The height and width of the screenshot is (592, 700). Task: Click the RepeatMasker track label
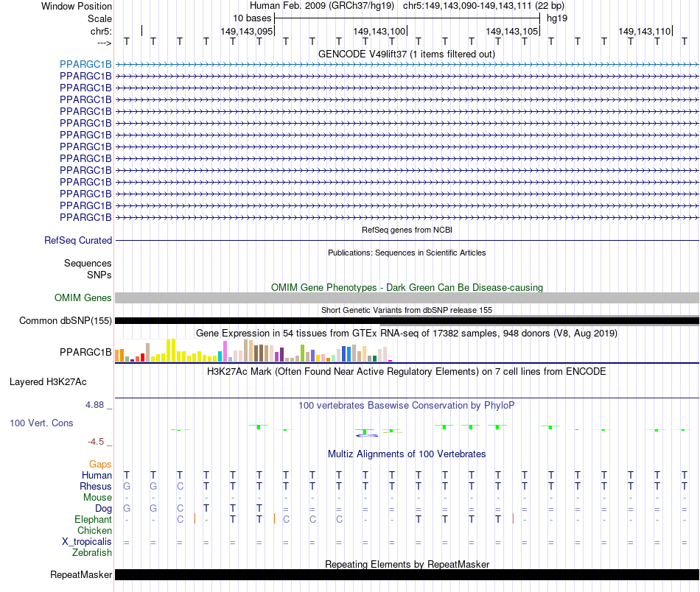pyautogui.click(x=81, y=574)
